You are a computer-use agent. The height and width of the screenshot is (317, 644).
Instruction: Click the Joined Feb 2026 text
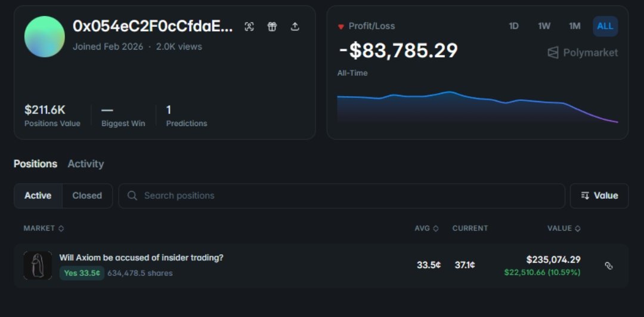[108, 47]
